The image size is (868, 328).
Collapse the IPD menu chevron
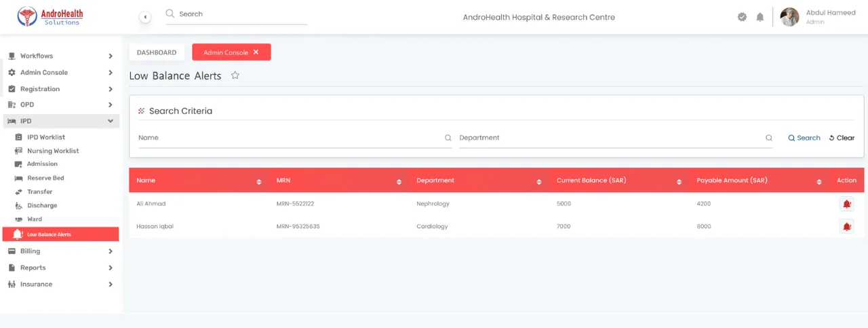[111, 121]
